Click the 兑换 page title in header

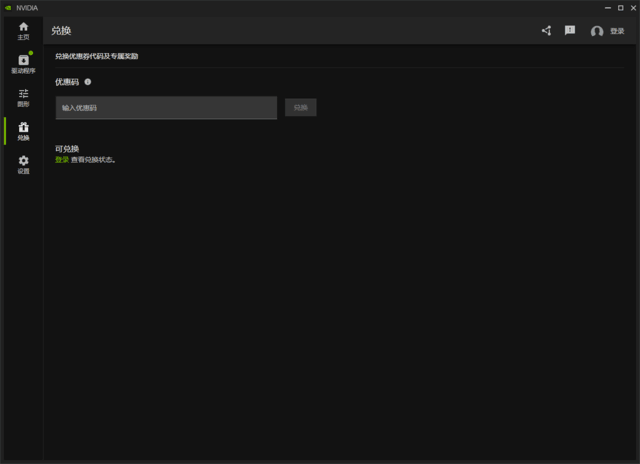[x=61, y=31]
